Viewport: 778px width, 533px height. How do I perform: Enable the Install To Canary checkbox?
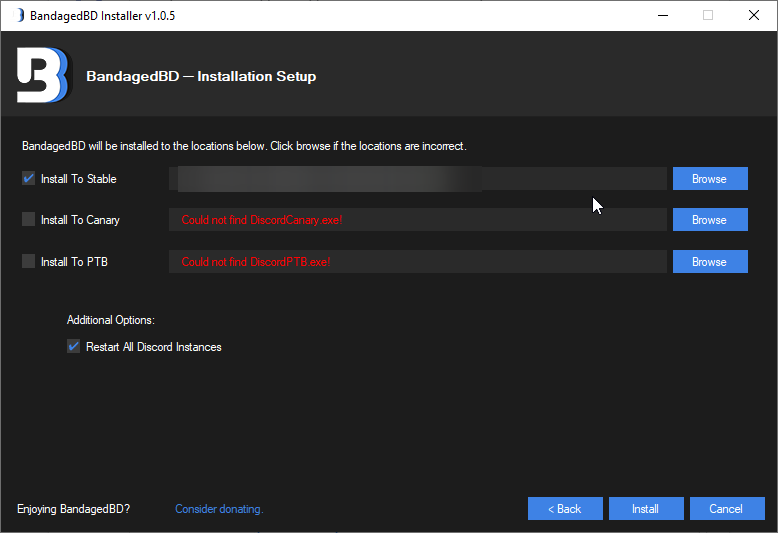coord(28,220)
